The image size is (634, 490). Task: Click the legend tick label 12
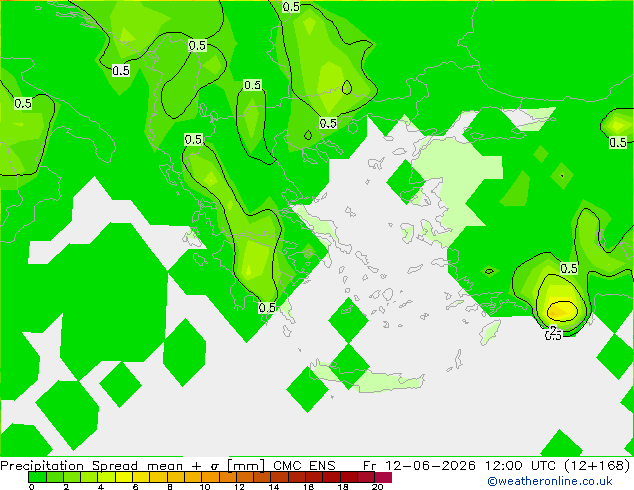[x=239, y=487]
